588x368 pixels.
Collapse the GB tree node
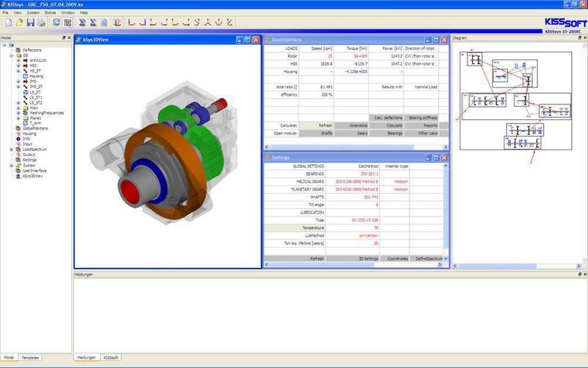pos(12,55)
